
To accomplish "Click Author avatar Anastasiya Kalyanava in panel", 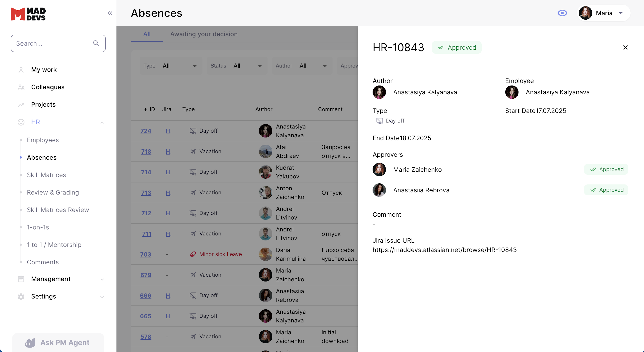I will [x=379, y=92].
